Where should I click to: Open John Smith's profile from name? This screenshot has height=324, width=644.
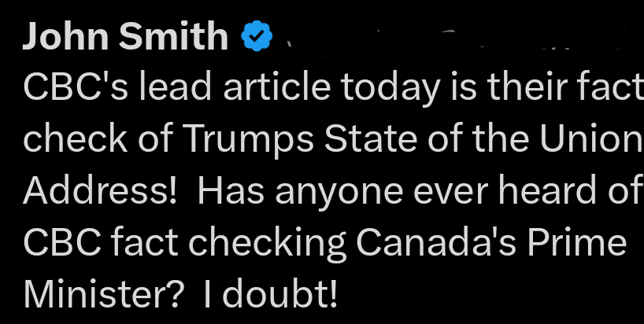pos(126,36)
